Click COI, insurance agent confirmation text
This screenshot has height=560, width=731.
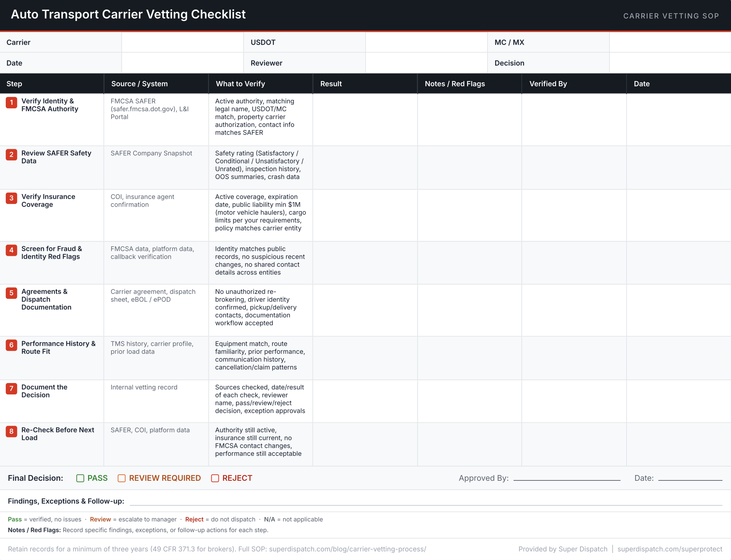coord(142,201)
